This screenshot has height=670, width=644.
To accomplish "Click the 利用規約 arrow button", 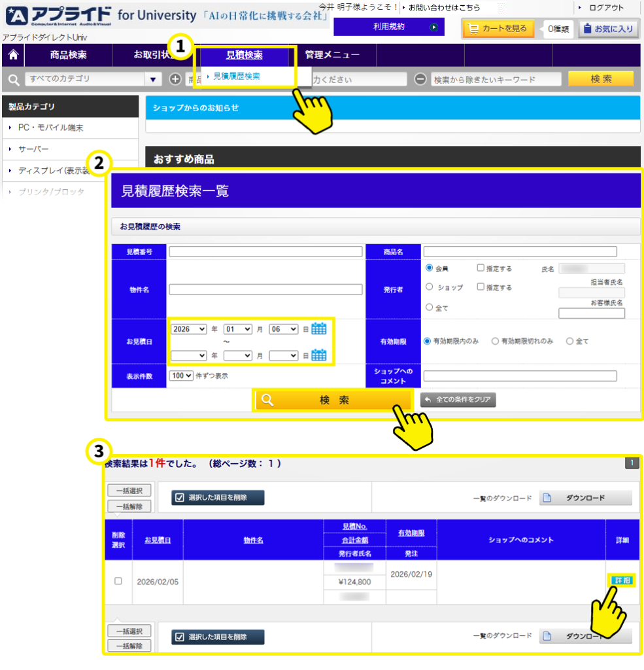I will click(x=433, y=27).
